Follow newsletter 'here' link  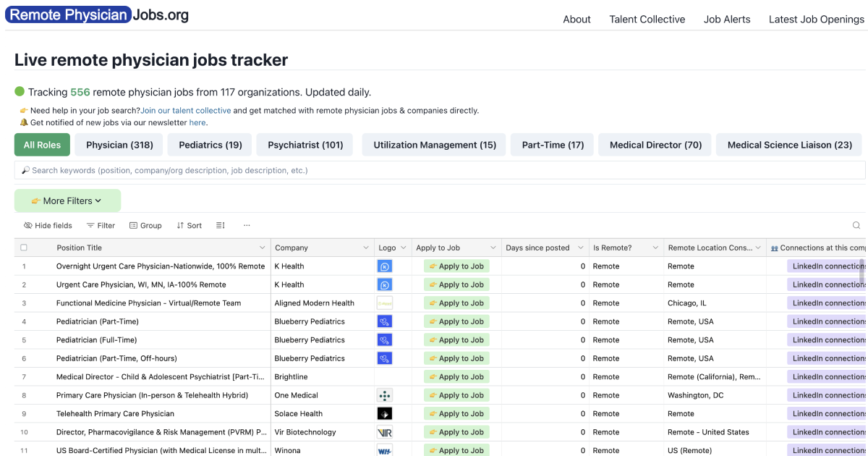[x=197, y=122]
